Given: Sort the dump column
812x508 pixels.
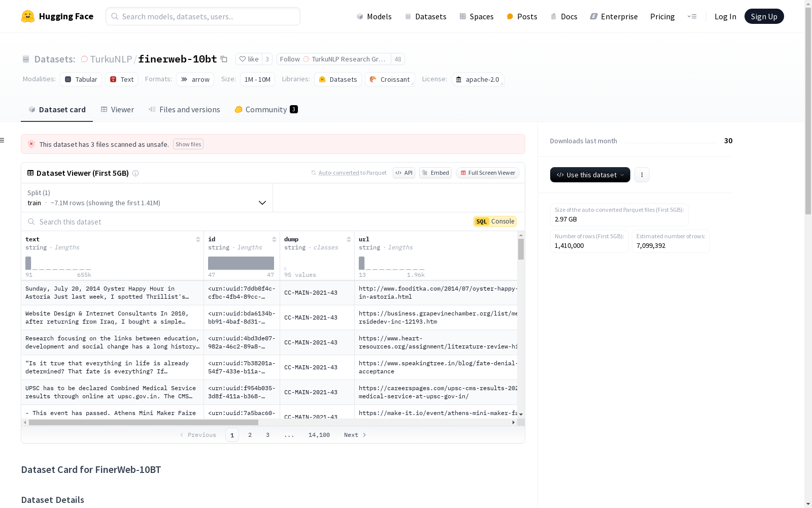Looking at the screenshot, I should [349, 239].
